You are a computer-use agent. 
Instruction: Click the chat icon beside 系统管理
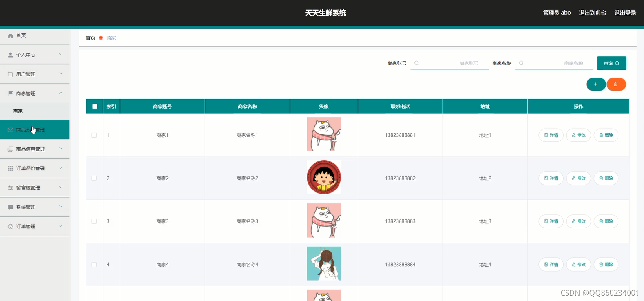[x=11, y=207]
